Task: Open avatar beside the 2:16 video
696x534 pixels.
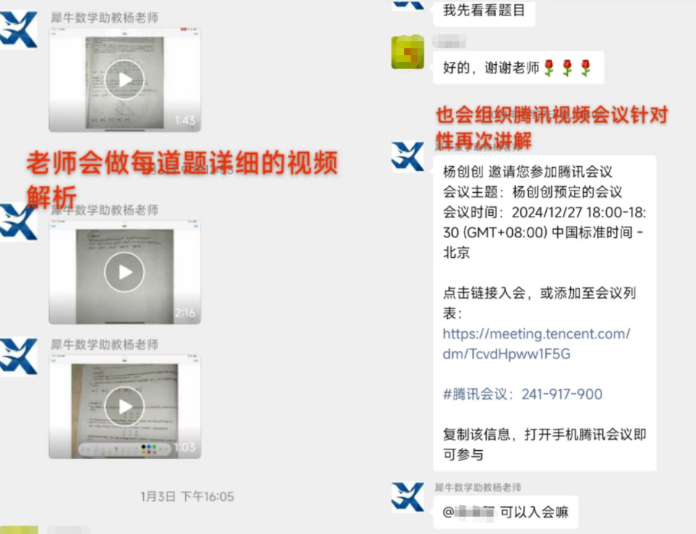Action: point(19,222)
